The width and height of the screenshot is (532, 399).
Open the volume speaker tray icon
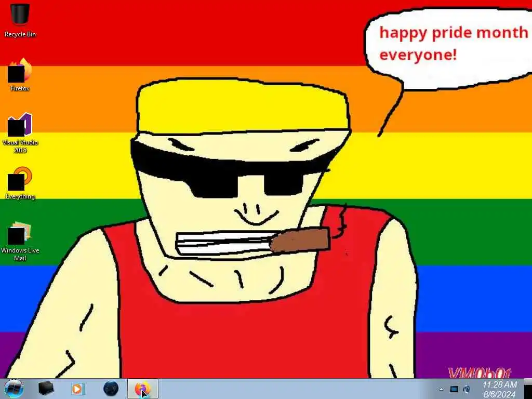[467, 389]
